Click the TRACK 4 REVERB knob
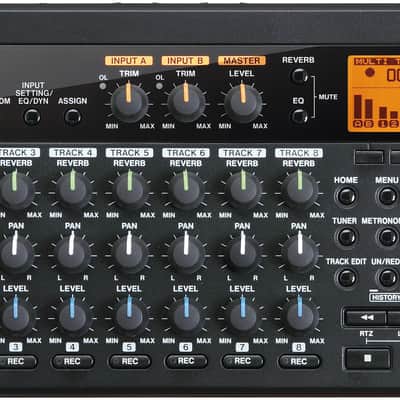Image resolution: width=400 pixels, height=400 pixels. (x=73, y=190)
